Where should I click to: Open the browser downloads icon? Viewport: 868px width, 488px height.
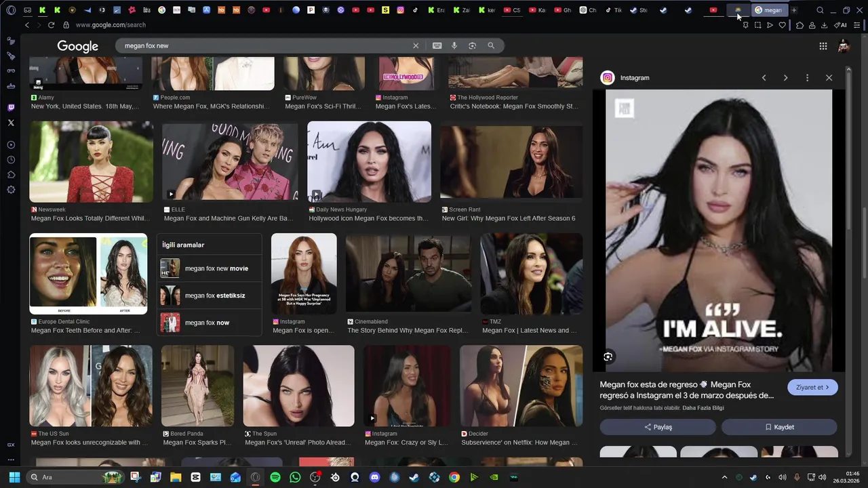824,25
